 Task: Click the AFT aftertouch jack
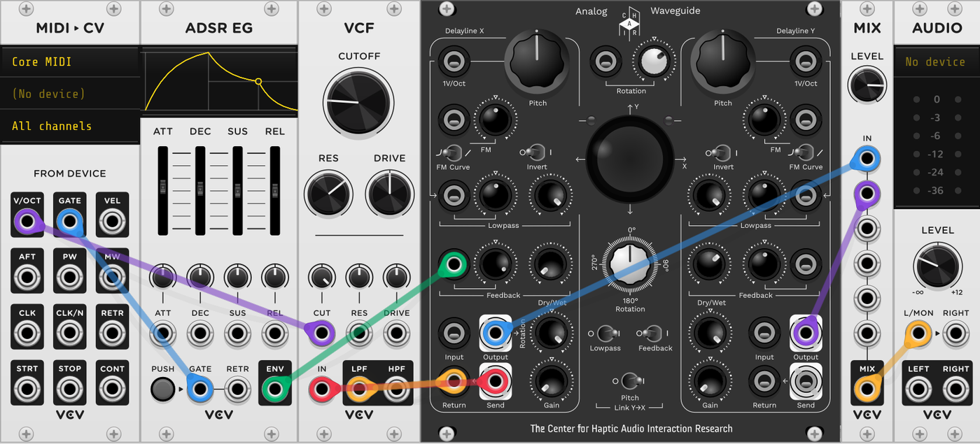click(x=27, y=278)
